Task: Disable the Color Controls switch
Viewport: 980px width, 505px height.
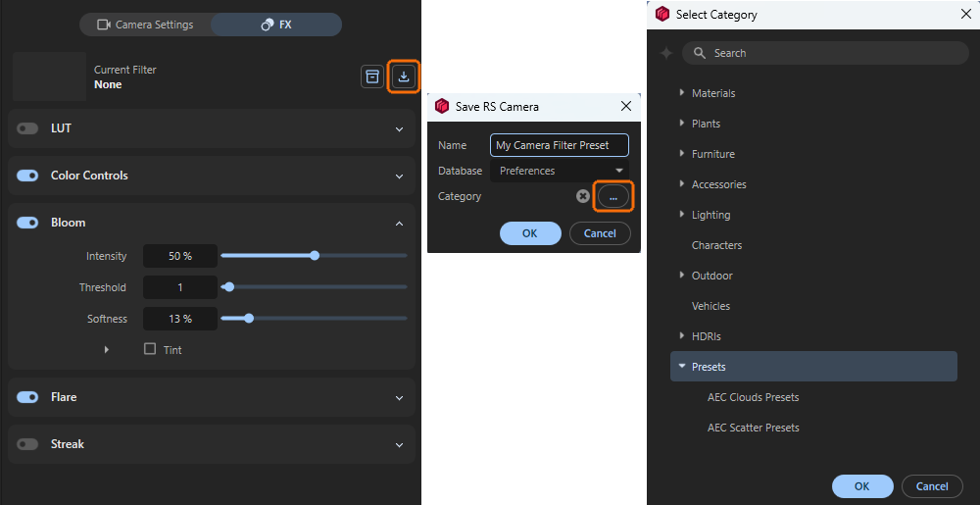Action: 27,176
